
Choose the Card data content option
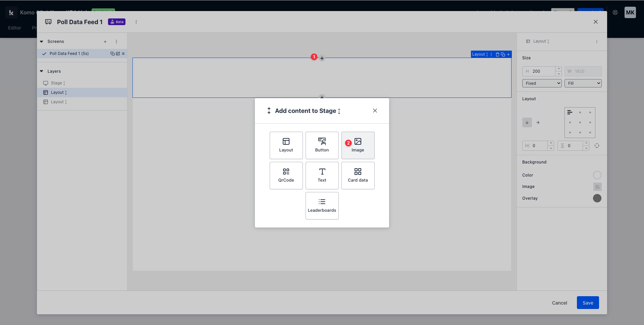point(358,175)
